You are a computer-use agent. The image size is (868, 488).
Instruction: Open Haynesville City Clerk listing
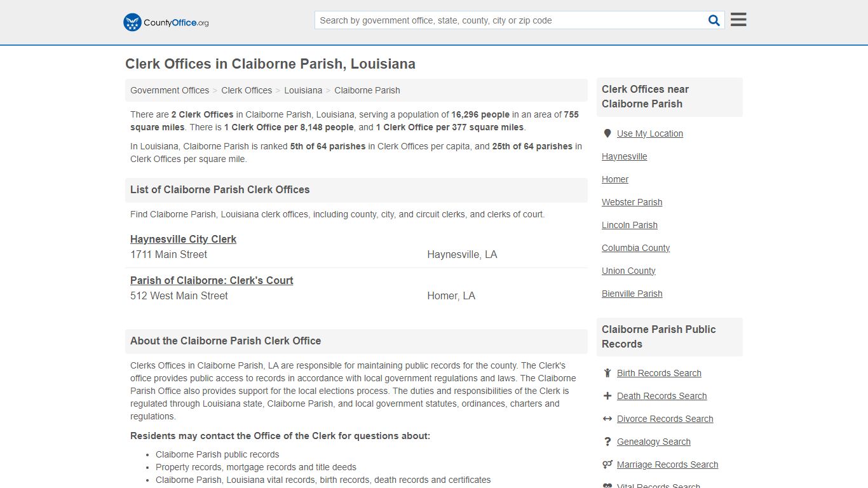click(183, 239)
